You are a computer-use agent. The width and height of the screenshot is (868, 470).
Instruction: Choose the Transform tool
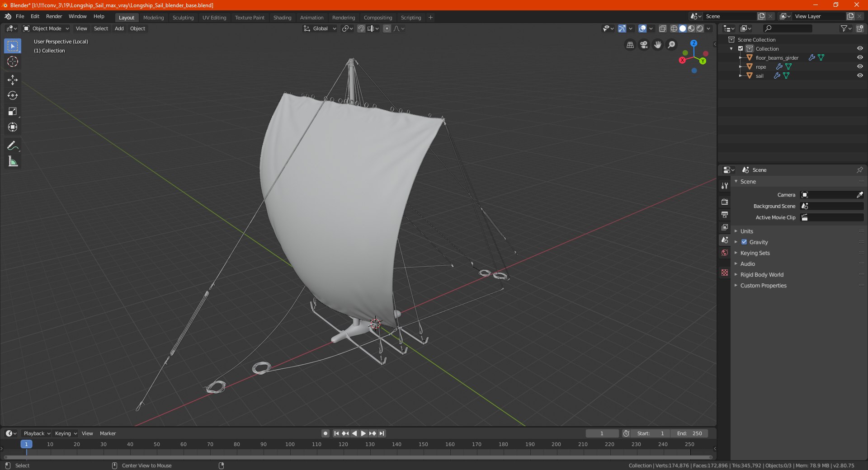pos(13,127)
